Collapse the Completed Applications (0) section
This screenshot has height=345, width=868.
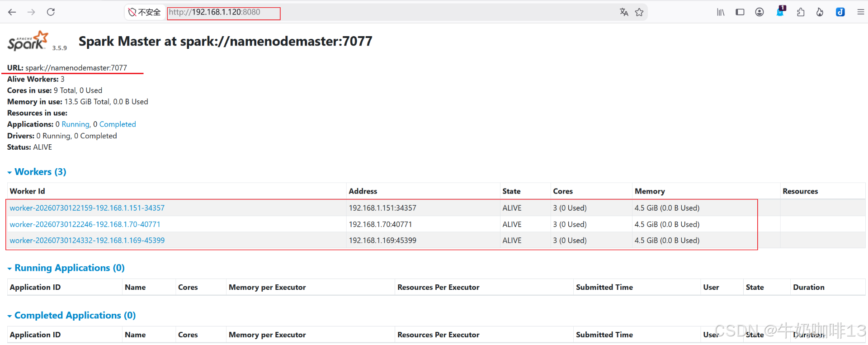tap(71, 315)
